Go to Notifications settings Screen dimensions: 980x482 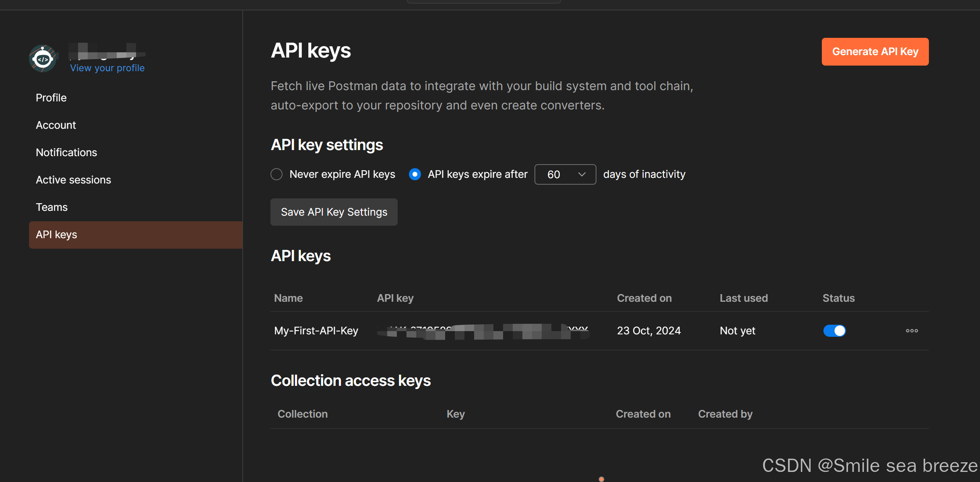coord(66,152)
